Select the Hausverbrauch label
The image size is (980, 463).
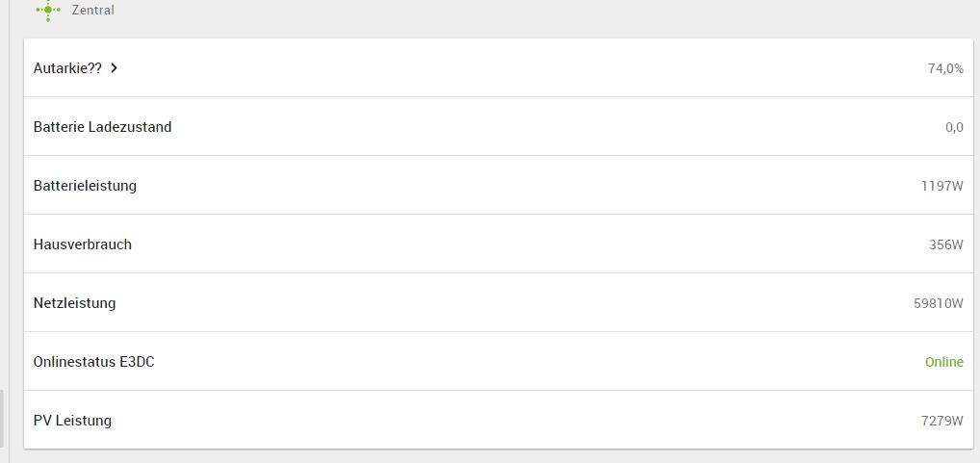pyautogui.click(x=82, y=244)
